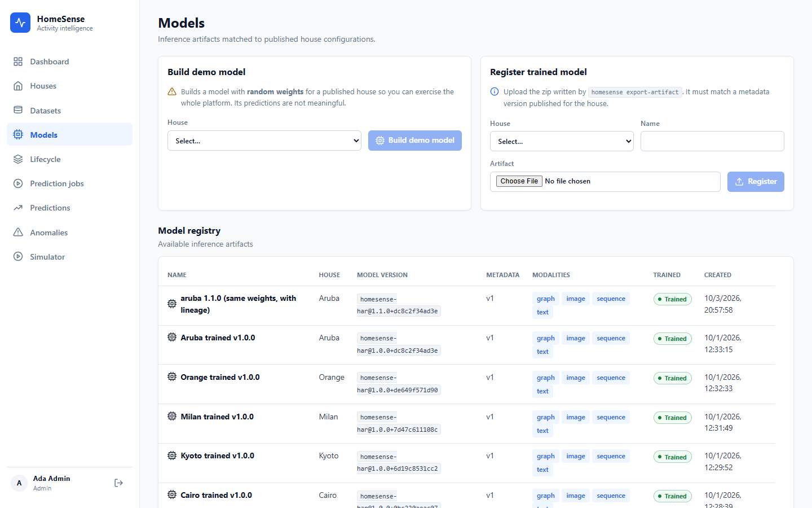This screenshot has height=508, width=812.
Task: Focus the Name input field
Action: (x=712, y=141)
